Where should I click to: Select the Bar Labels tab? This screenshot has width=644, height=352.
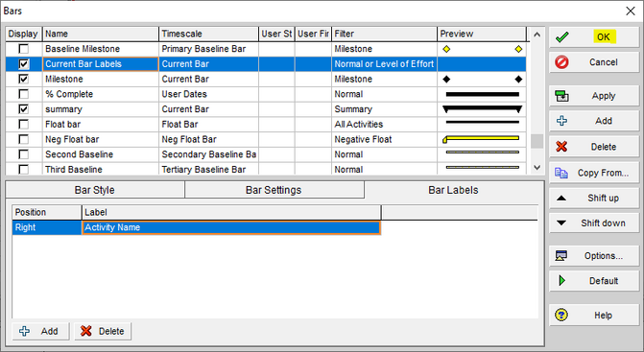(x=453, y=190)
